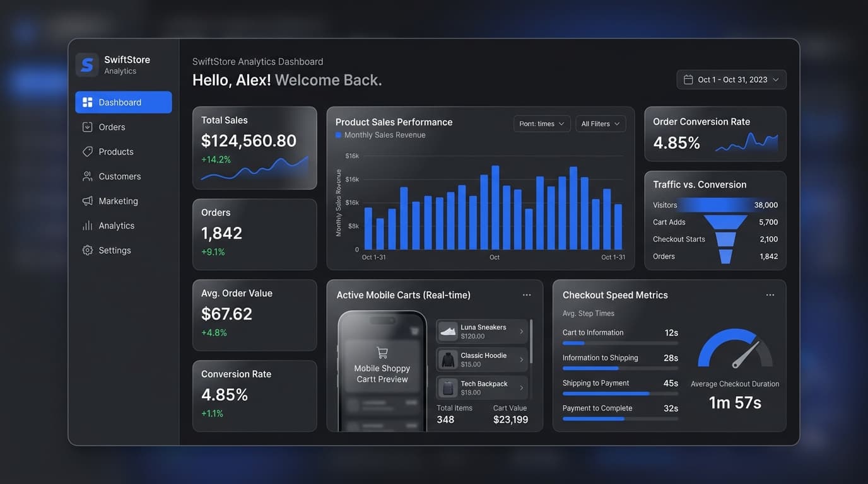Screen dimensions: 868x484
Task: Click the Monthly Sales Revenue legend dot
Action: pyautogui.click(x=339, y=135)
